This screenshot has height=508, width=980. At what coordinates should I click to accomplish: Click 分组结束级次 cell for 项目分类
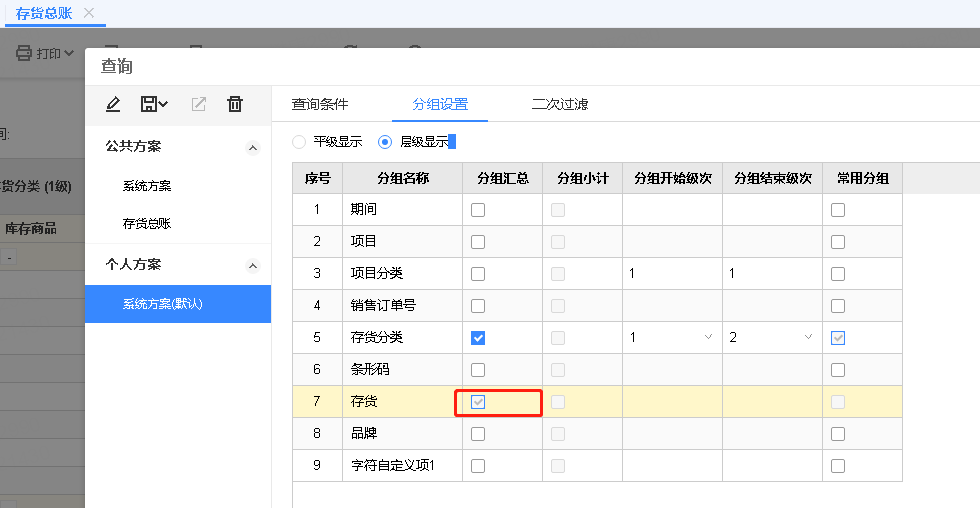772,274
